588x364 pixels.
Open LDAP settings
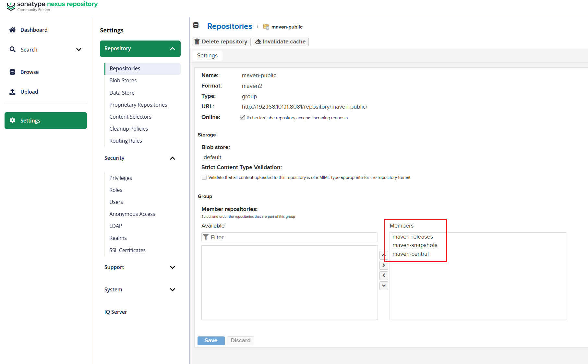pos(116,226)
